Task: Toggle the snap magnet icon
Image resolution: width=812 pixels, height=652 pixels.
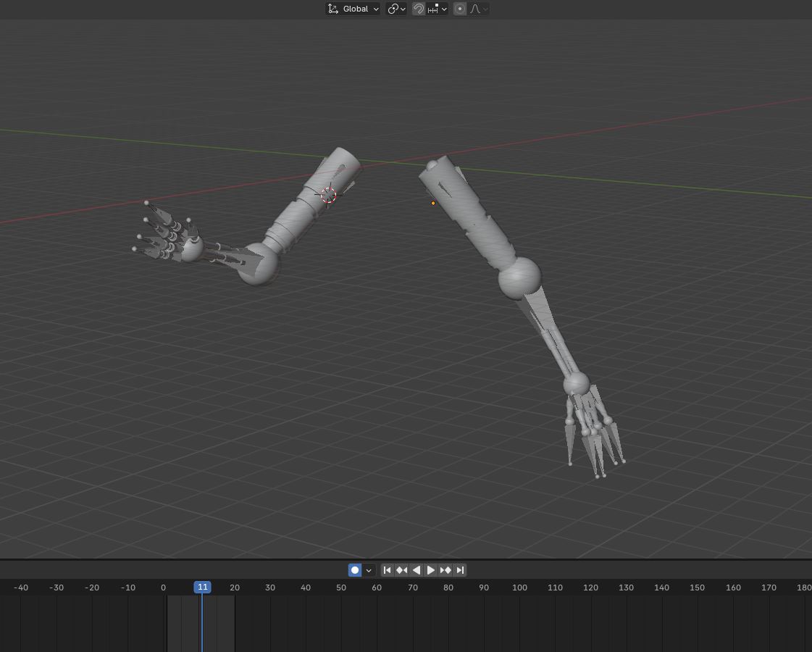Action: coord(419,9)
